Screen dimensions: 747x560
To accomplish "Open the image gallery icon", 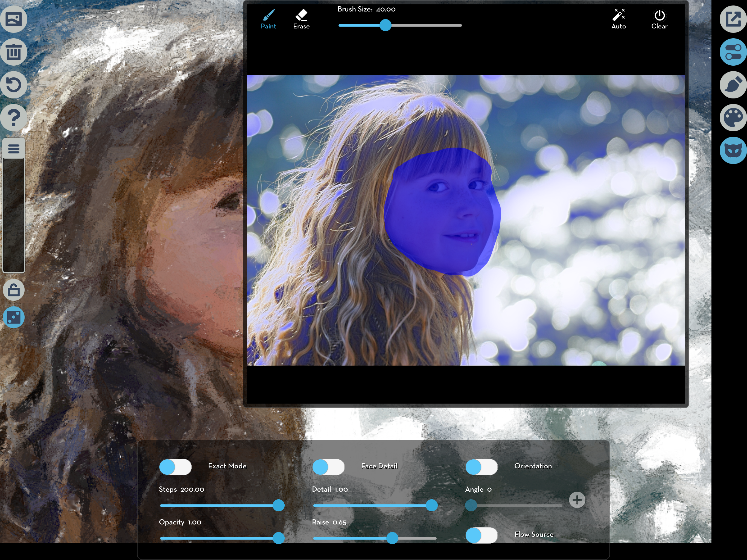I will [x=13, y=19].
